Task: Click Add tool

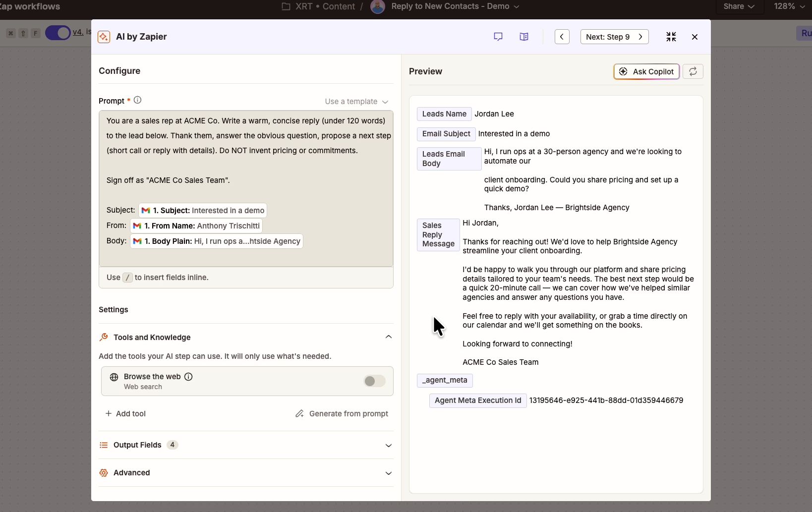Action: [125, 414]
